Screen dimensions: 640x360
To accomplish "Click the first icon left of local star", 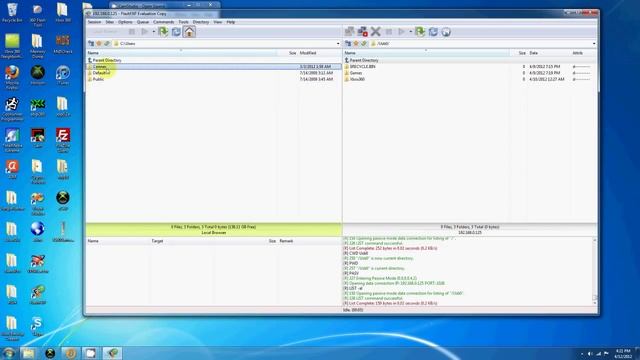I will point(91,44).
